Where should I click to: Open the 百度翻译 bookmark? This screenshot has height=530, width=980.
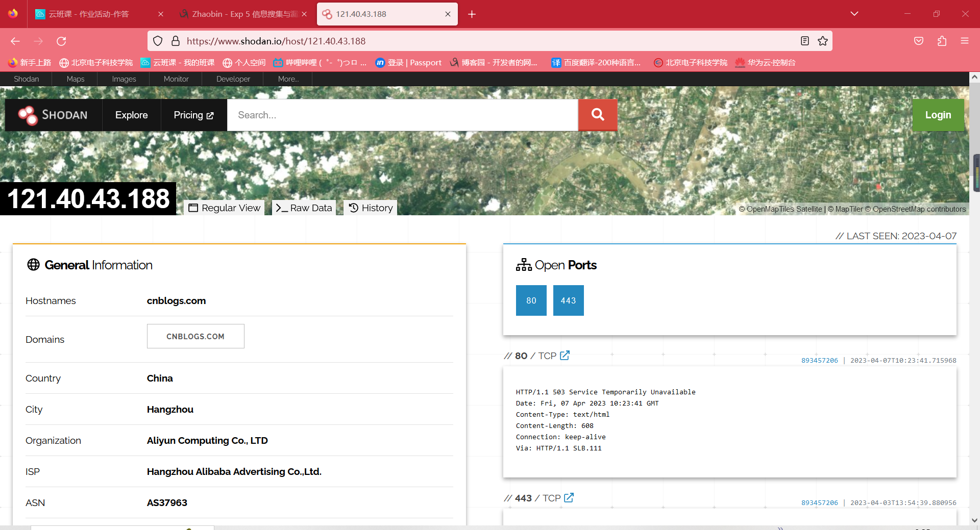tap(596, 63)
